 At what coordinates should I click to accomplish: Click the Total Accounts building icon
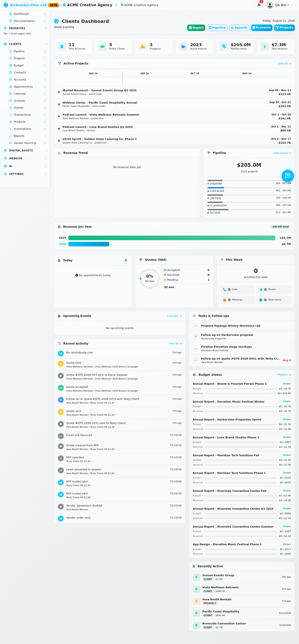coord(62,47)
